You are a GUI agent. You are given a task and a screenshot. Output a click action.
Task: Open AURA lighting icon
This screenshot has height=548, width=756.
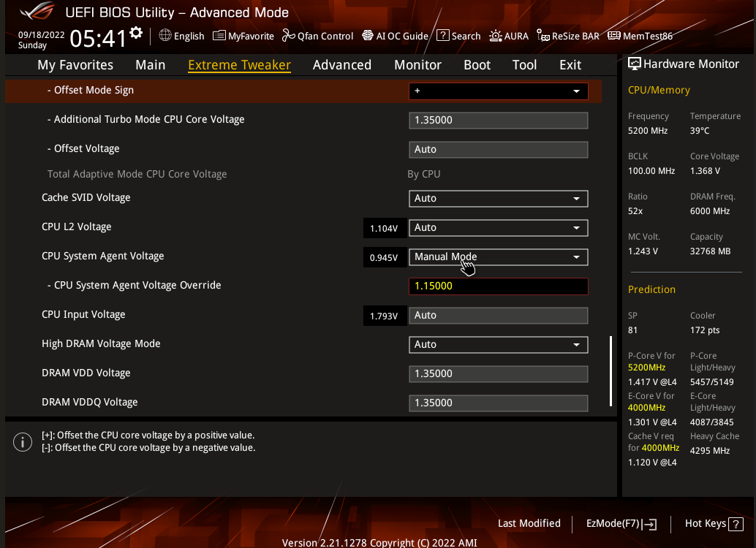point(495,36)
